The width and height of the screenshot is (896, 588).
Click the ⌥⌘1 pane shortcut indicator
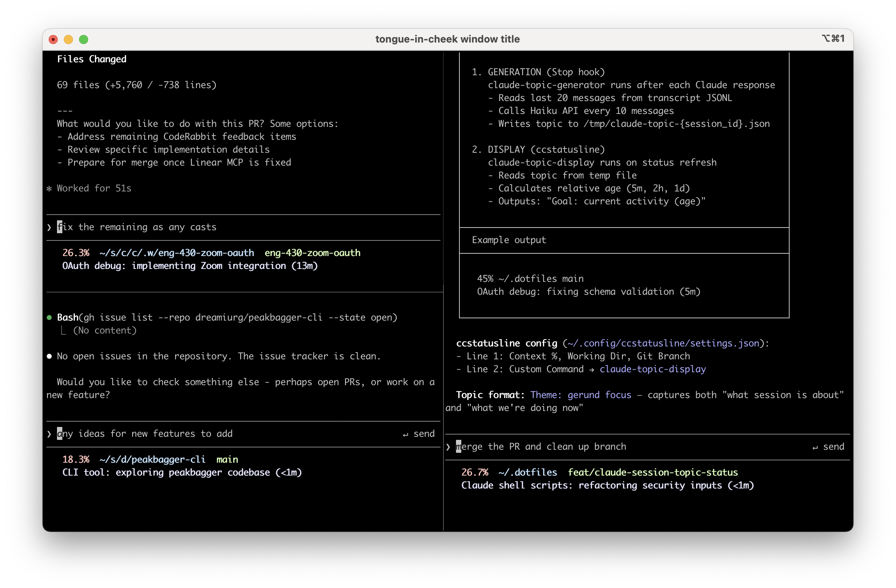click(833, 38)
